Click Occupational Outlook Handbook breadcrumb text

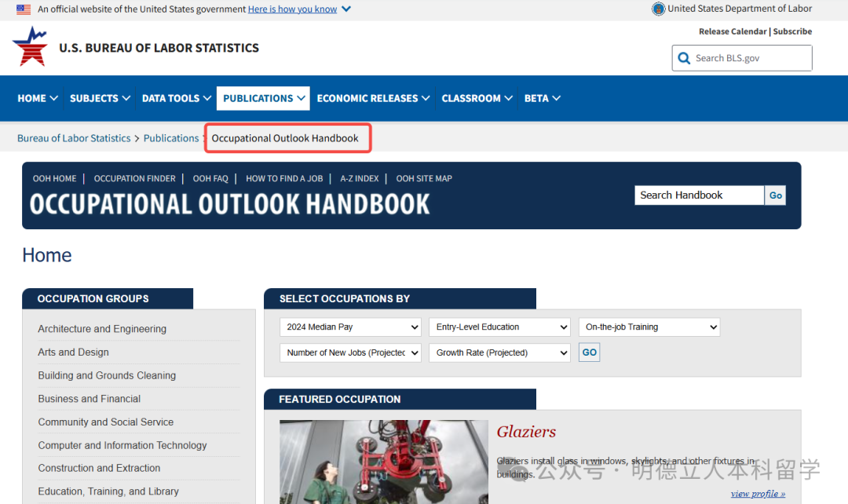tap(285, 138)
